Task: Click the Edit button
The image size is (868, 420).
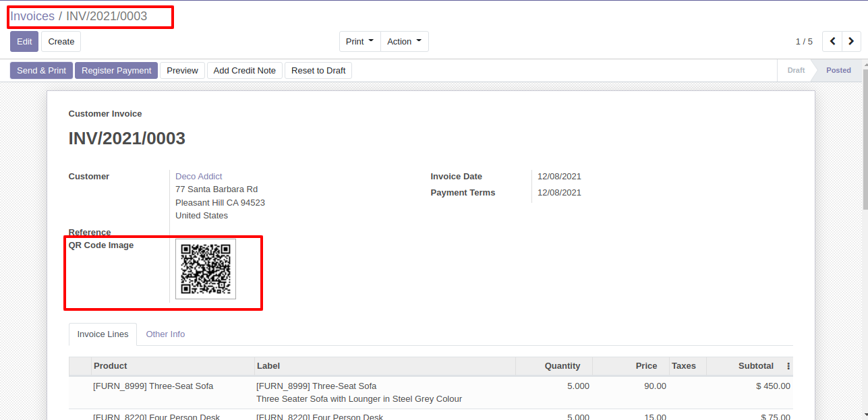Action: coord(24,42)
